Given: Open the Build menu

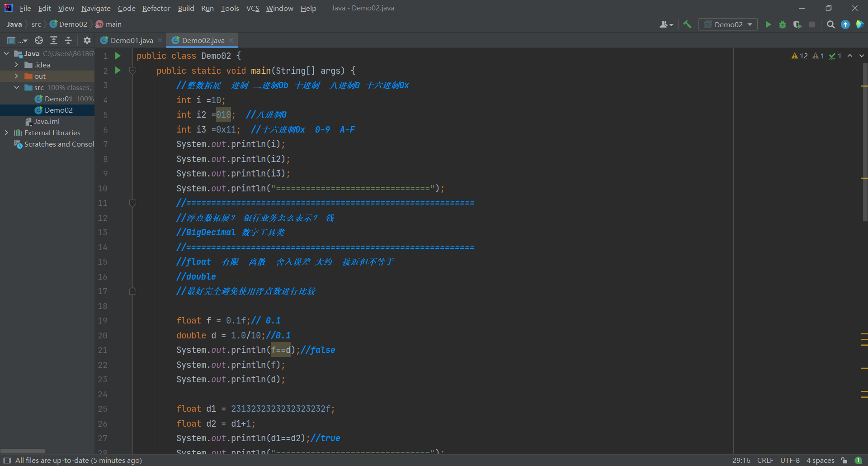Looking at the screenshot, I should pyautogui.click(x=186, y=8).
